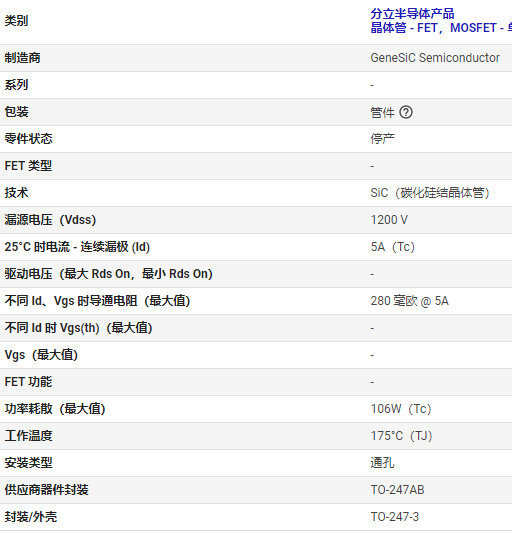The width and height of the screenshot is (512, 535).
Task: Open the 分立半导体产品 category link
Action: 412,14
